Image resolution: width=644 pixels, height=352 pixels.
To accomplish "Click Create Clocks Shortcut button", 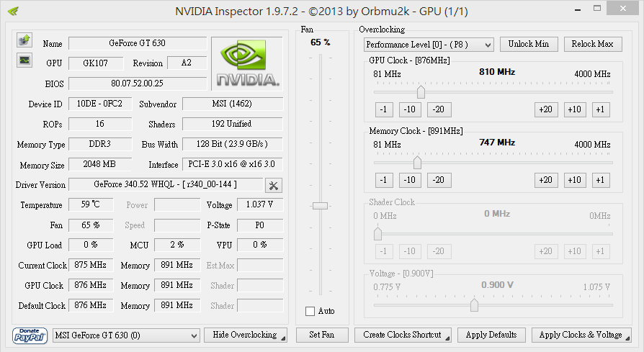I will point(403,335).
